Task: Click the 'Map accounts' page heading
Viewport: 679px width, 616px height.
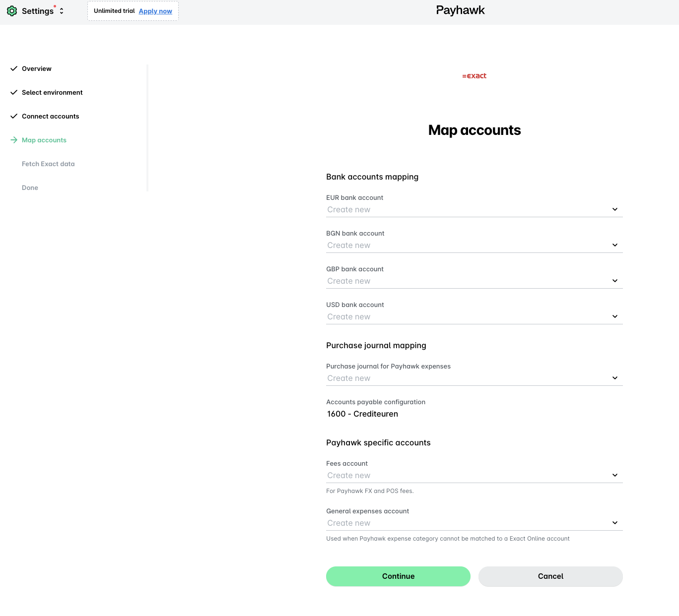Action: [x=475, y=130]
